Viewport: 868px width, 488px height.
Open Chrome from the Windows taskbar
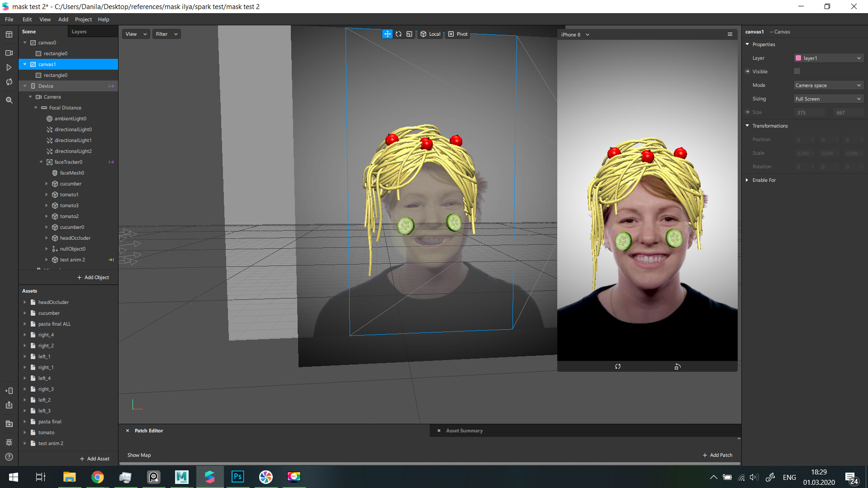tap(97, 477)
